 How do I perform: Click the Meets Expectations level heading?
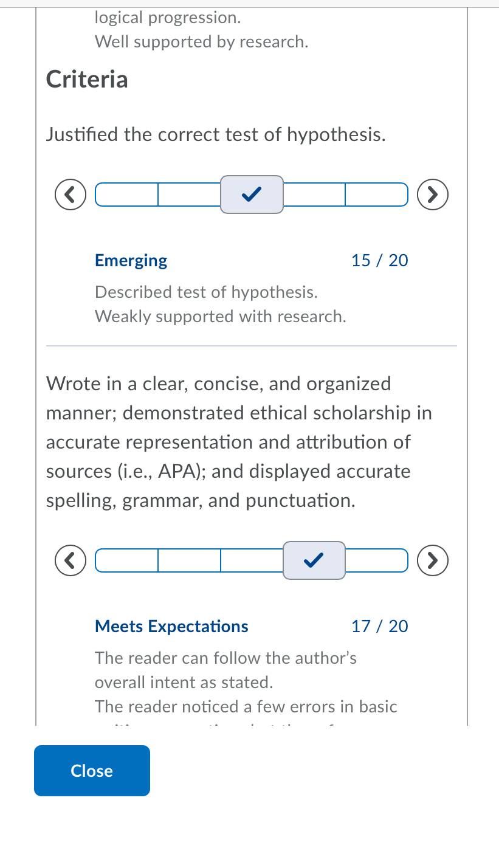pos(171,627)
